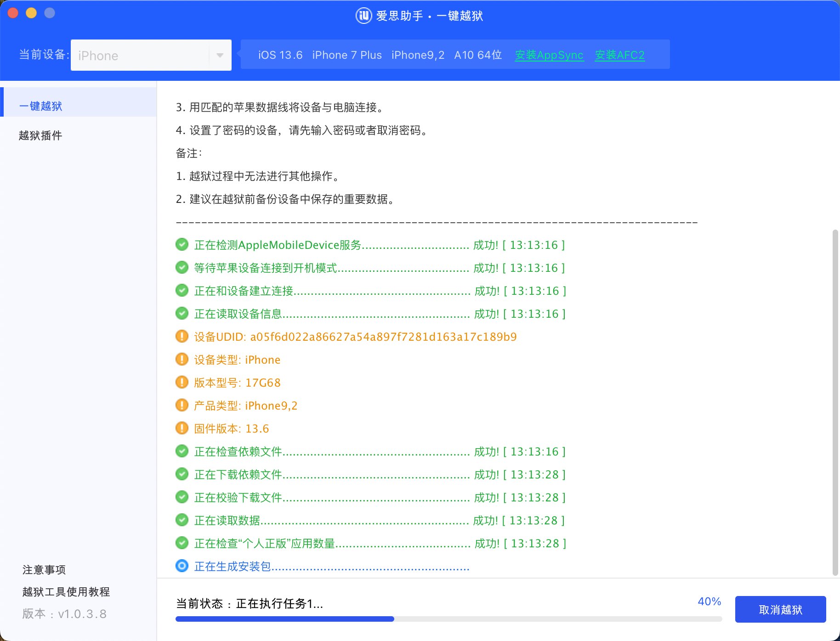This screenshot has height=641, width=840.
Task: Click the 设备UDID value text
Action: coord(383,337)
